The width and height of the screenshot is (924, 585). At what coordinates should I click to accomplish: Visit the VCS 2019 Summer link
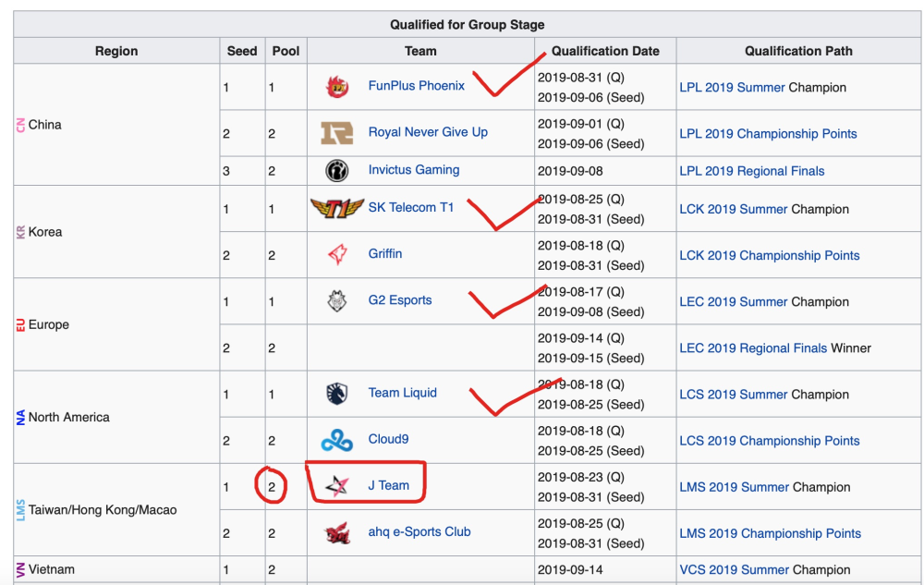tap(733, 570)
